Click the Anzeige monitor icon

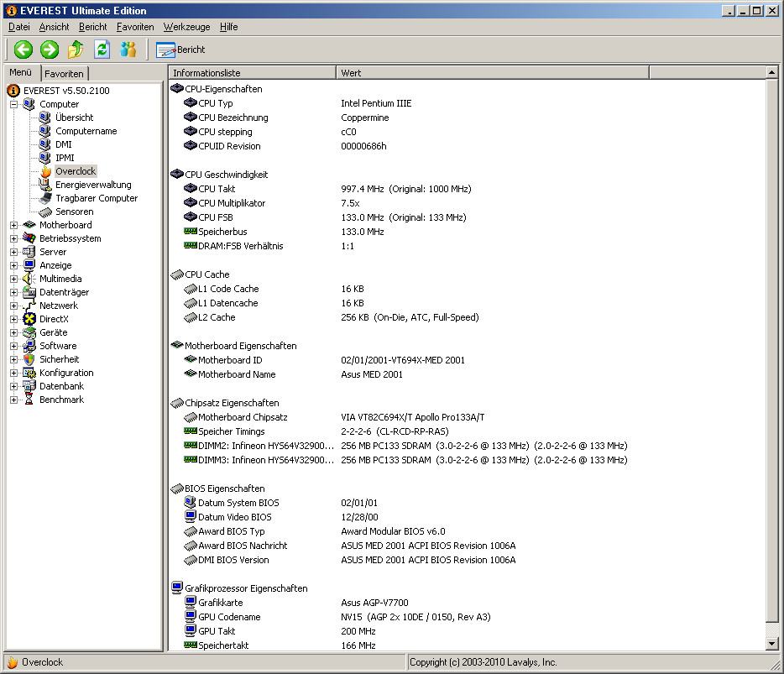pyautogui.click(x=29, y=265)
